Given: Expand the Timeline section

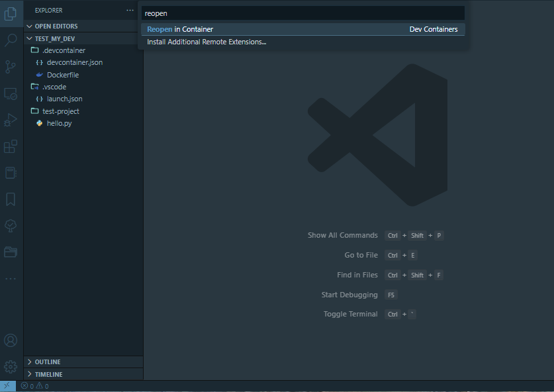Looking at the screenshot, I should (x=83, y=374).
